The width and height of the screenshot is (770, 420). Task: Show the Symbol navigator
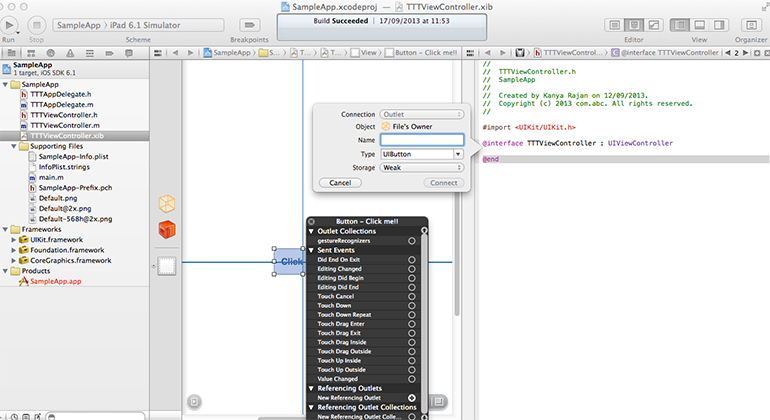coord(31,53)
